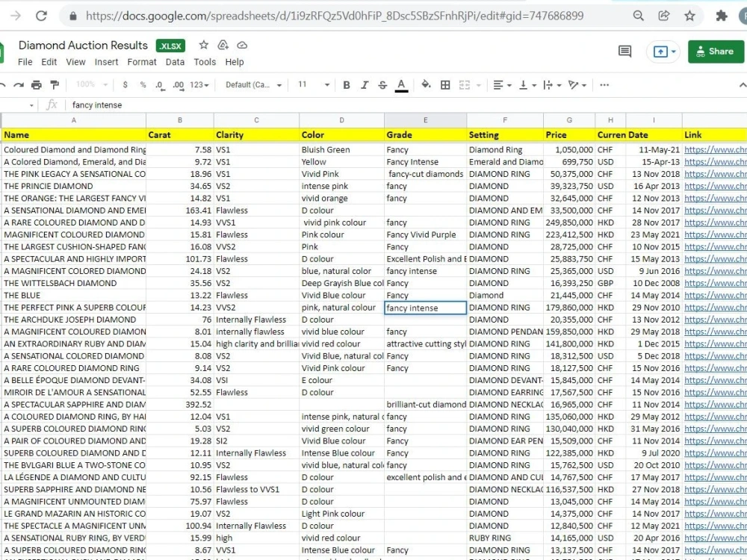Open the cell borders tool
Image resolution: width=747 pixels, height=560 pixels.
445,85
